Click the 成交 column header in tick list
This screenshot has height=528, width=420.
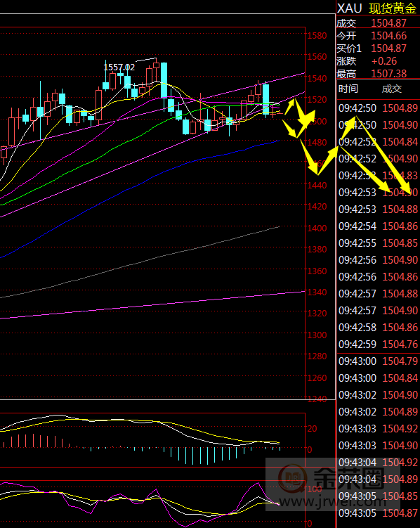click(x=392, y=89)
